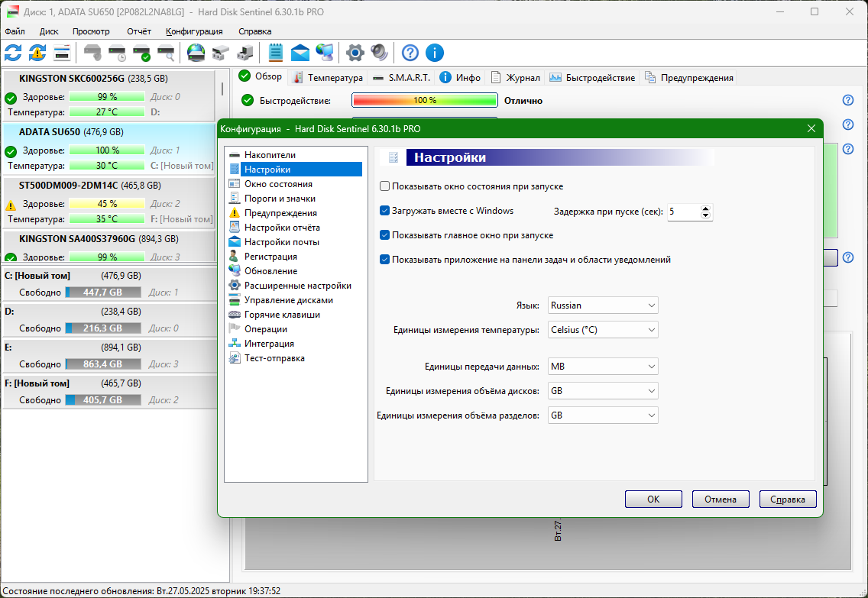Click the globe and monitor toolbar icon
This screenshot has width=868, height=598.
[x=325, y=53]
